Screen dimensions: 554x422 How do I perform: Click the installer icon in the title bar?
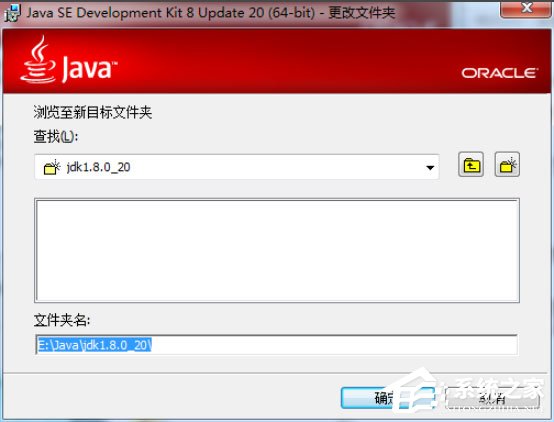coord(12,13)
